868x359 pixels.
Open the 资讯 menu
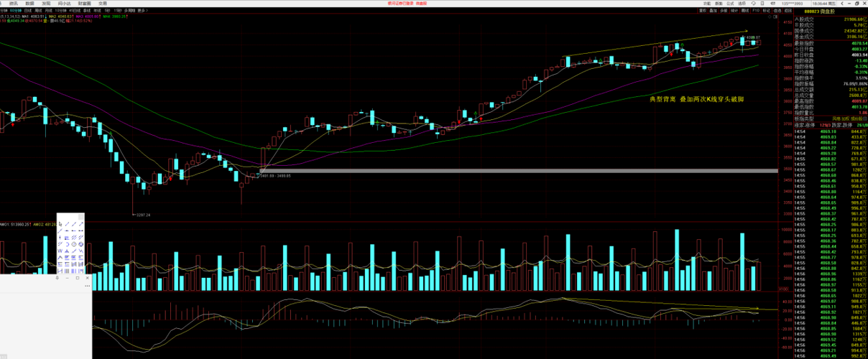coord(13,4)
